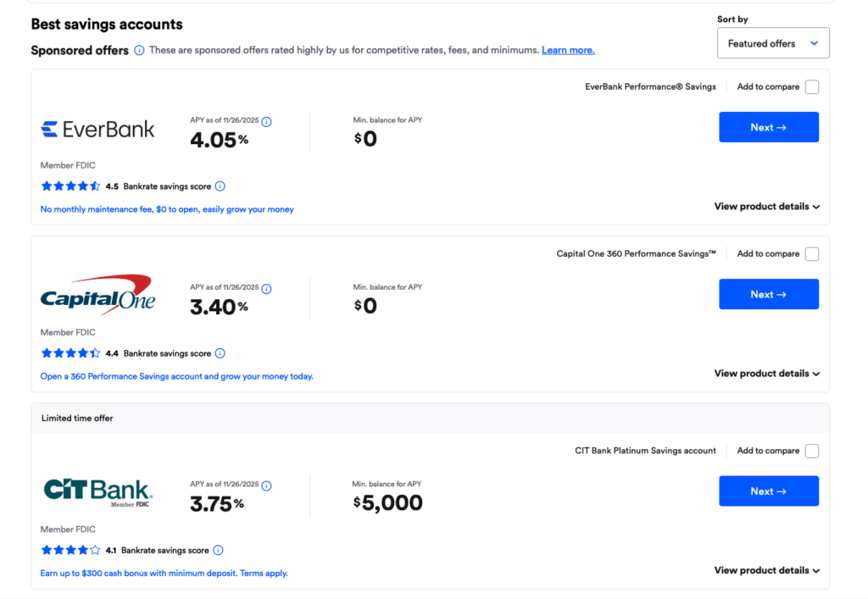
Task: Click the EverBank logo
Action: coord(98,129)
